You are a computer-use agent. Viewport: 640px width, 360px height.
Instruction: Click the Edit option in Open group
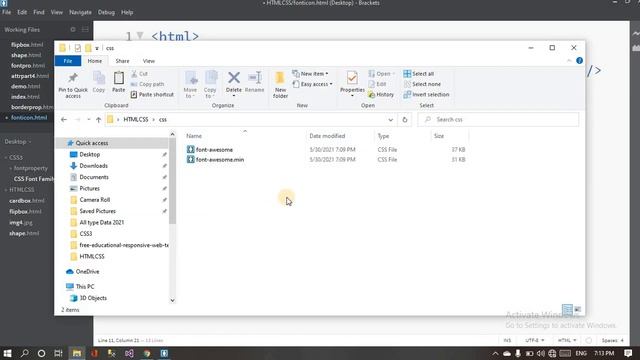377,84
